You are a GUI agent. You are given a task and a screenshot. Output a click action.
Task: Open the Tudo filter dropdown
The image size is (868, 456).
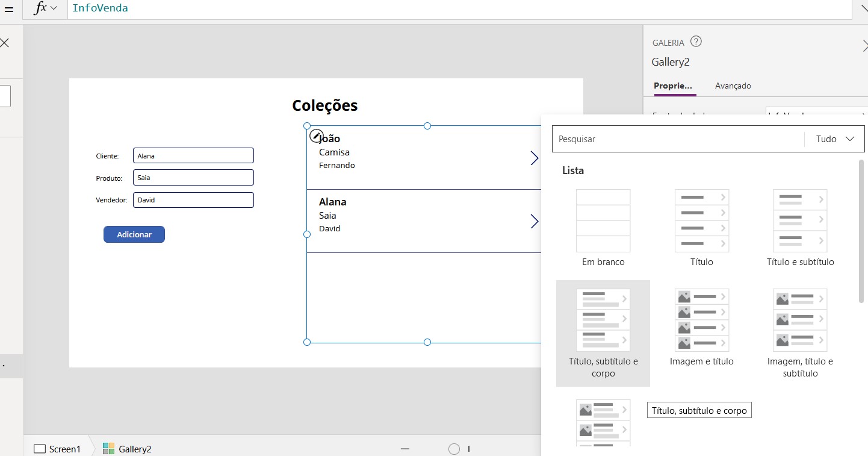point(835,139)
